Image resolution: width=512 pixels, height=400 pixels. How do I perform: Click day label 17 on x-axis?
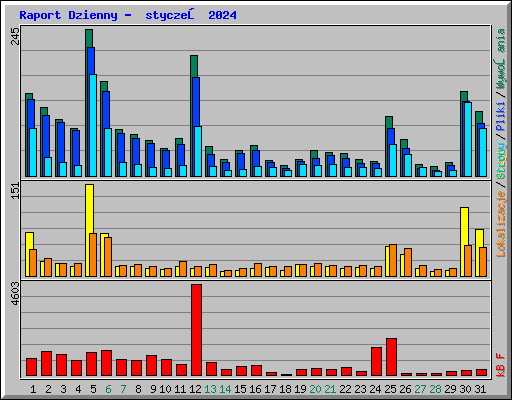click(x=270, y=389)
